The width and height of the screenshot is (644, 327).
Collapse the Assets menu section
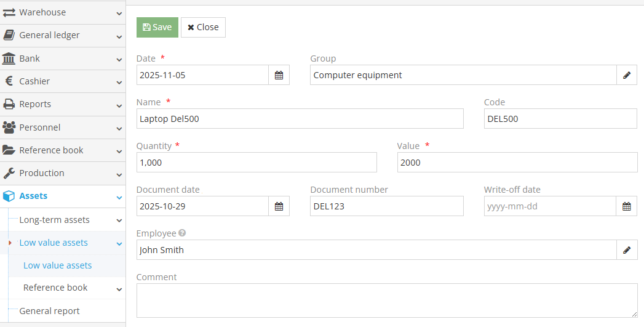119,197
